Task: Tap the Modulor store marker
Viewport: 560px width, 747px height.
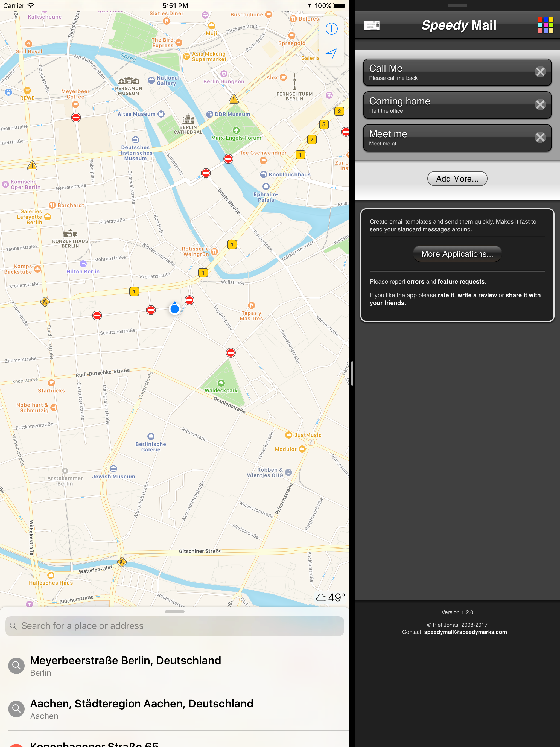Action: [302, 449]
